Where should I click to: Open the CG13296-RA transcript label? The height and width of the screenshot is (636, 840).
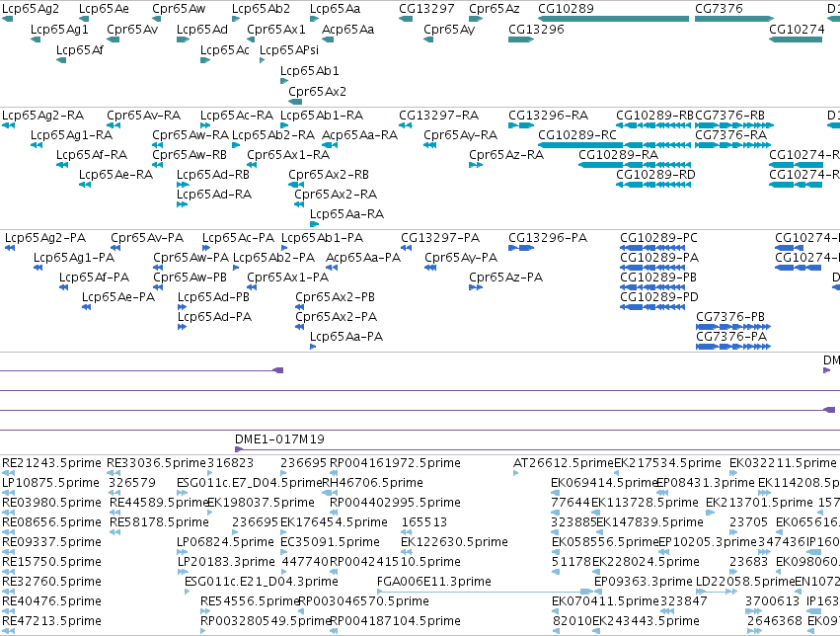click(x=548, y=116)
